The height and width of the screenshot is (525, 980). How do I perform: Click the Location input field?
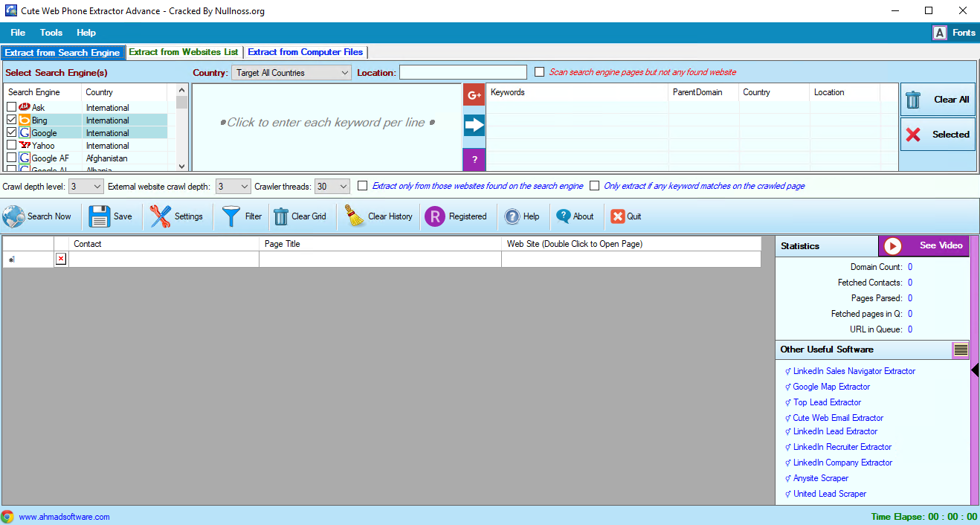click(463, 72)
